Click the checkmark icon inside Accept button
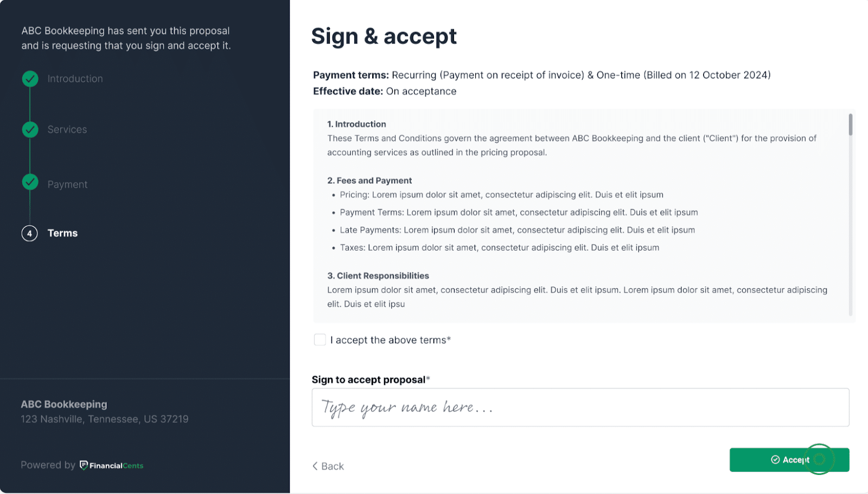 pyautogui.click(x=775, y=460)
